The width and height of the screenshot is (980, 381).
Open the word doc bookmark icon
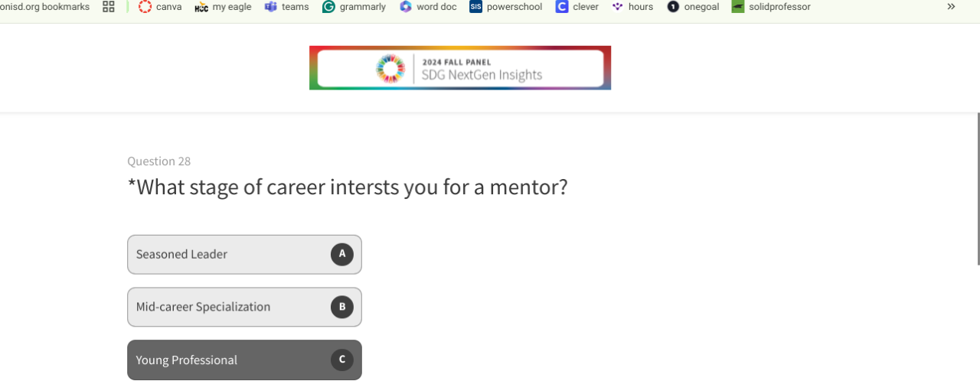(406, 7)
